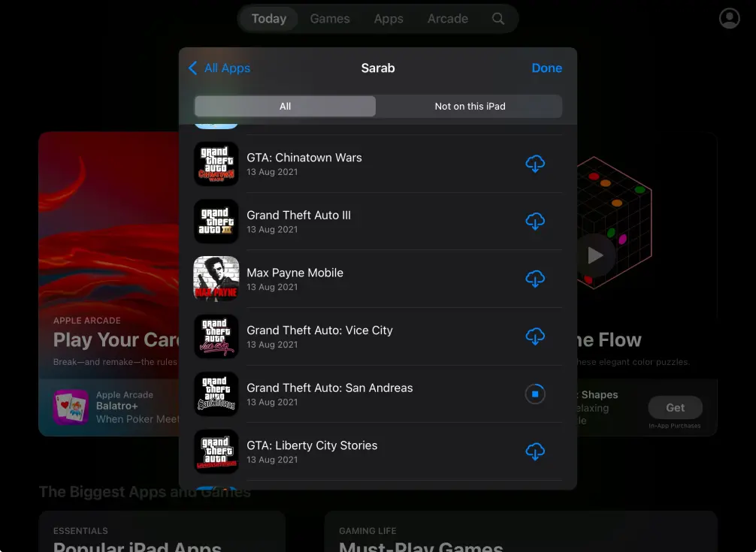Viewport: 756px width, 552px height.
Task: Select GTA: Liberty City Stories title
Action: 312,445
